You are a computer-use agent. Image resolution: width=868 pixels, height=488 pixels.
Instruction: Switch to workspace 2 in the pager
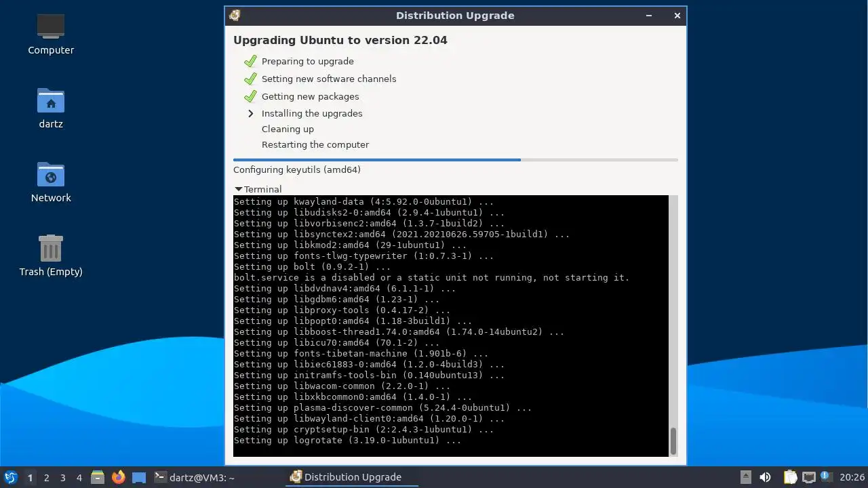pyautogui.click(x=46, y=477)
